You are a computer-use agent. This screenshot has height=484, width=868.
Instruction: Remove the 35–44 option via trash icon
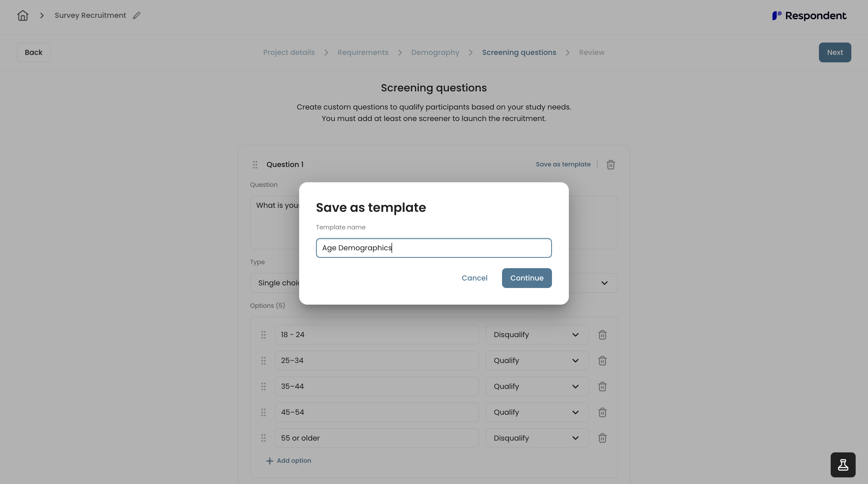click(x=602, y=387)
